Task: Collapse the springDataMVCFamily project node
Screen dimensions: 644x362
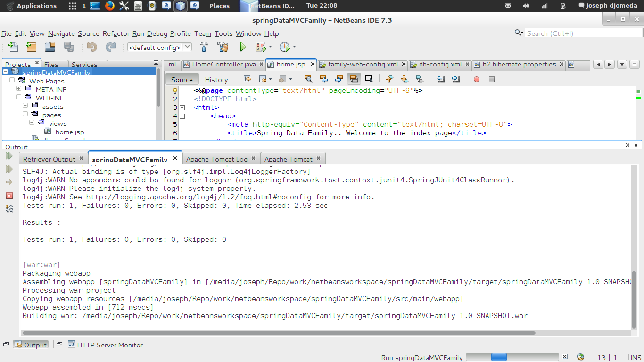Action: [x=5, y=72]
